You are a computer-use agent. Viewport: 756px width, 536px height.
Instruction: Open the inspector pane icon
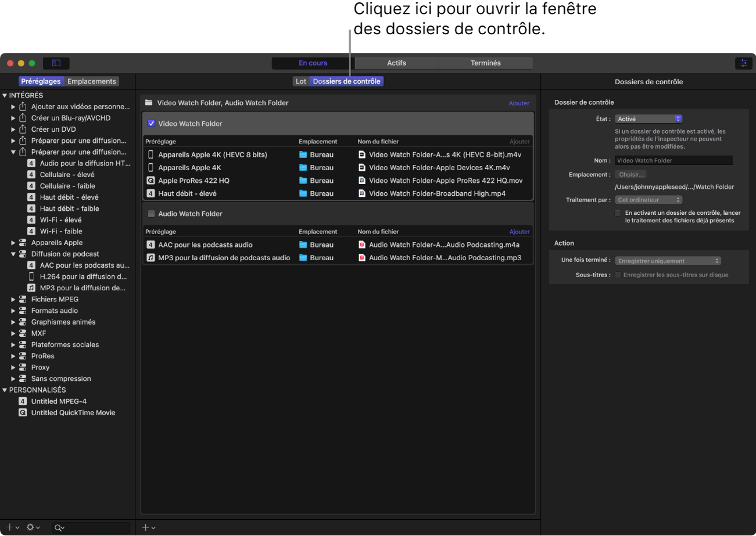click(x=744, y=63)
